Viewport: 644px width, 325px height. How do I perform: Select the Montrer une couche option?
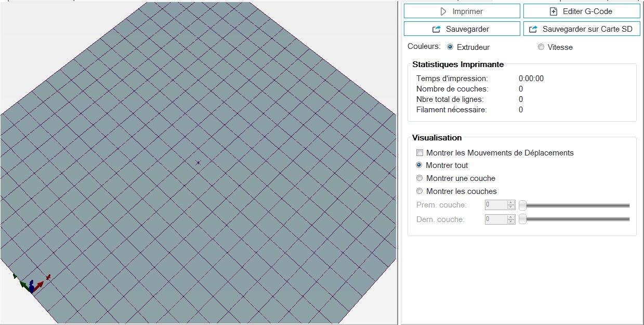(419, 178)
